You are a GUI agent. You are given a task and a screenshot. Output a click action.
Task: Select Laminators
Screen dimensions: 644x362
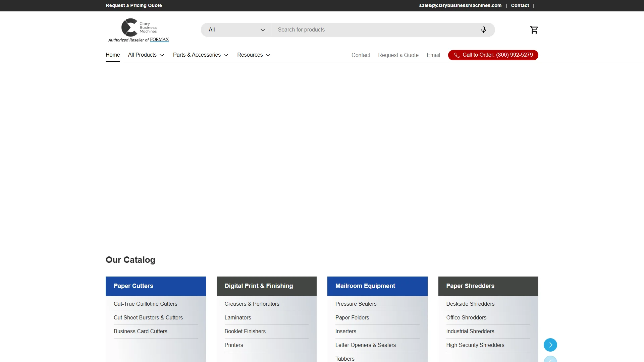(x=237, y=317)
